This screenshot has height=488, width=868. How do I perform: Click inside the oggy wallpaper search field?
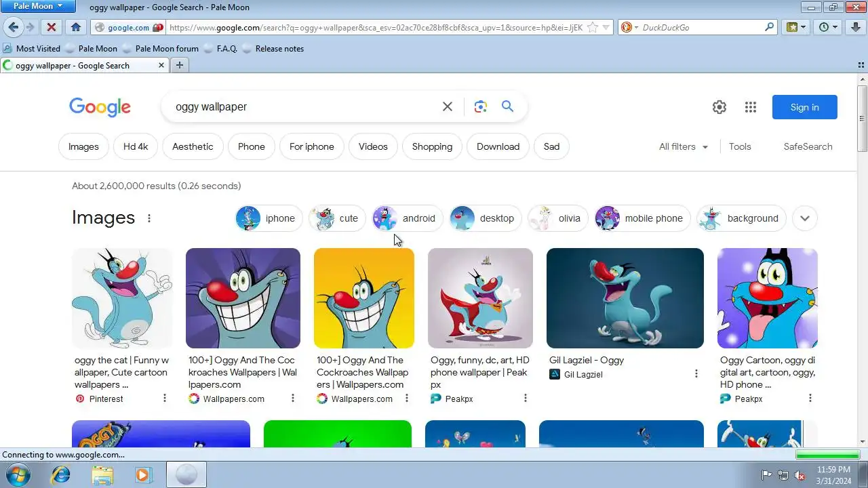pyautogui.click(x=305, y=106)
